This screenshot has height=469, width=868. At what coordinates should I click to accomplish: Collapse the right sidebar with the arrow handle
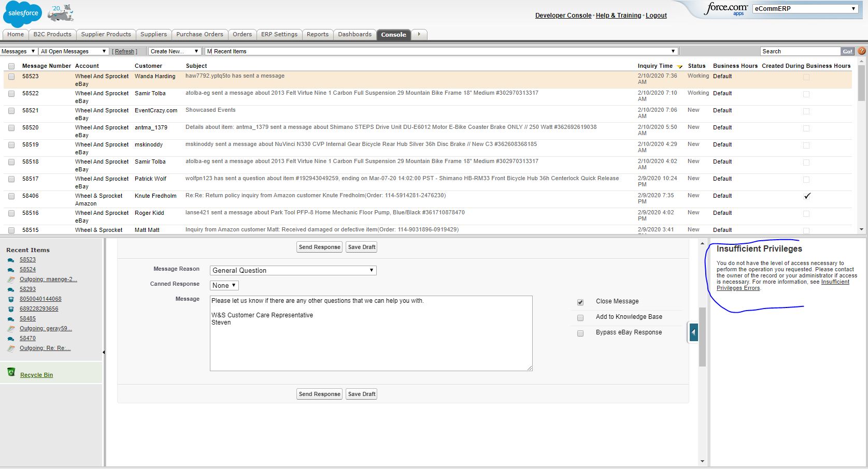coord(693,332)
